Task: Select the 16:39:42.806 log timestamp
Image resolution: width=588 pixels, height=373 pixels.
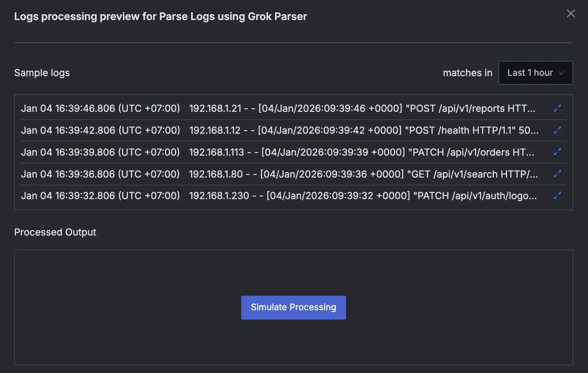Action: (x=100, y=130)
